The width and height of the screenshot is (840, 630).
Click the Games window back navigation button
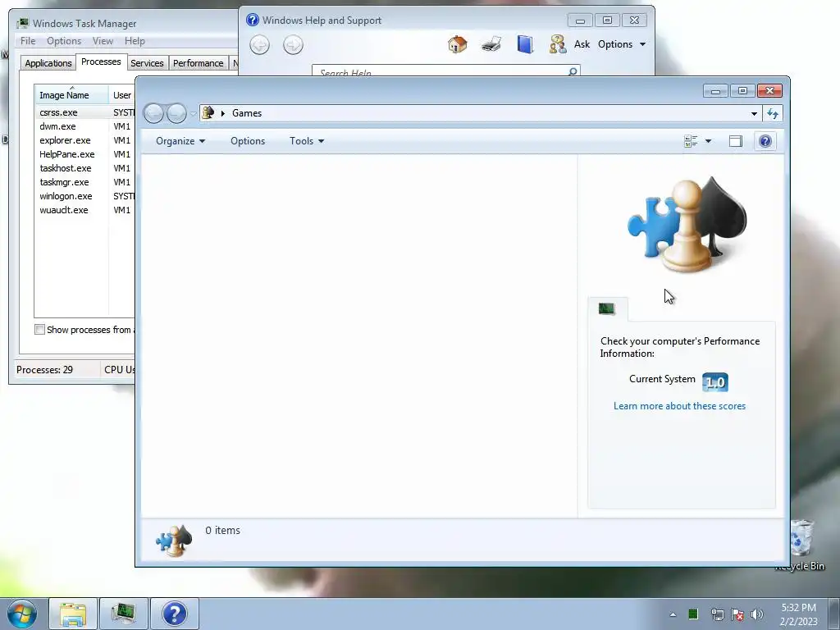[153, 113]
